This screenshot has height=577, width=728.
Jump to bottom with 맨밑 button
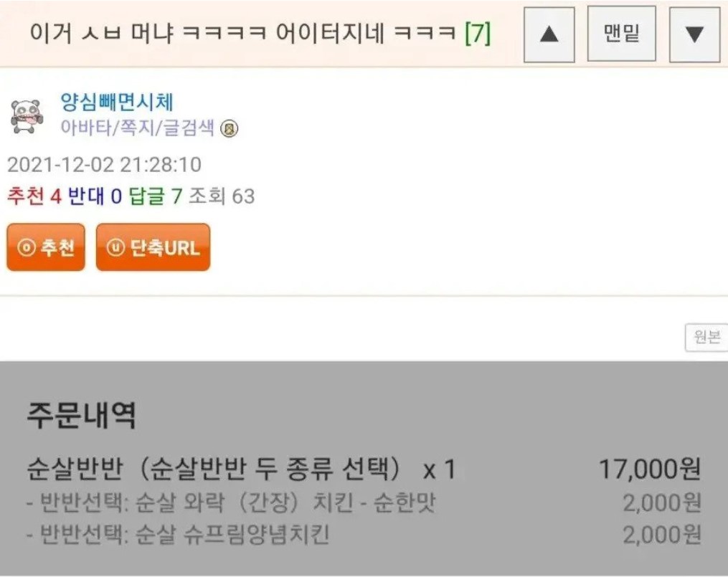click(x=621, y=34)
